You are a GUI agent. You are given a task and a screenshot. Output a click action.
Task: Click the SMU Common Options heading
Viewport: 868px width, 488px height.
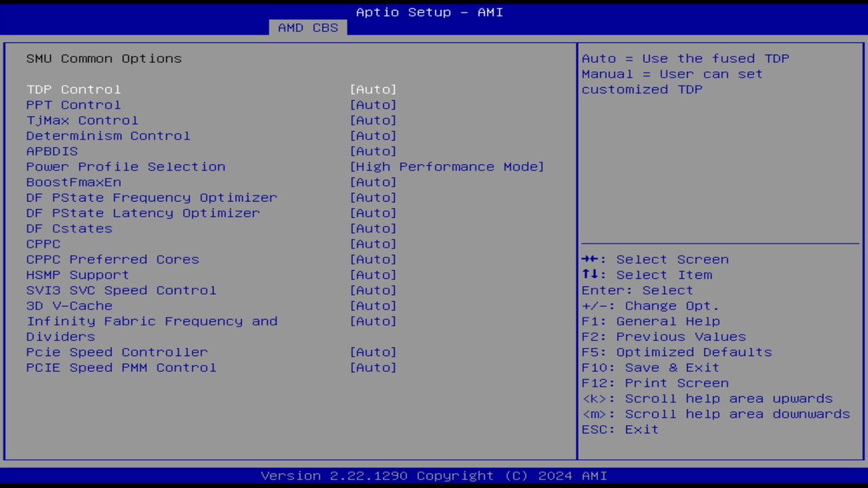(104, 59)
